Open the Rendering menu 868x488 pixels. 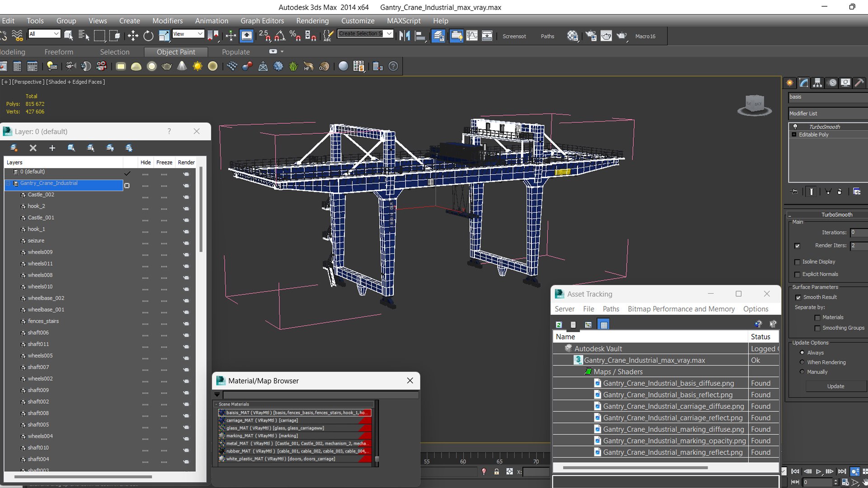pos(312,21)
